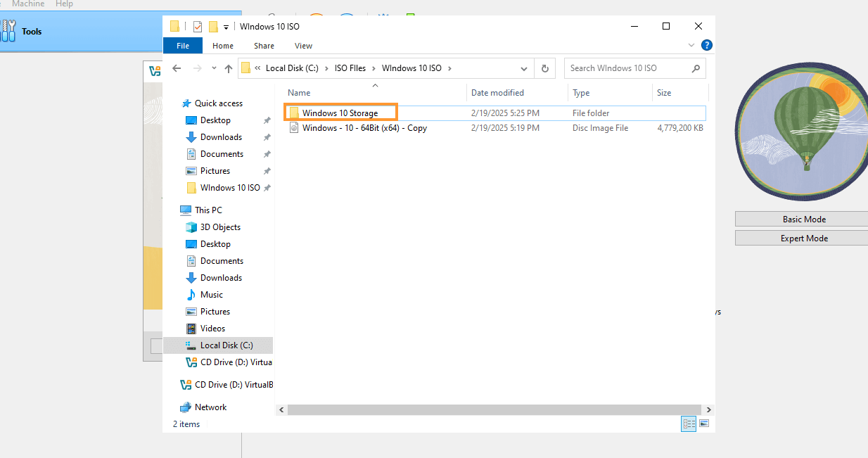Expand the ribbon with the chevron

point(691,45)
